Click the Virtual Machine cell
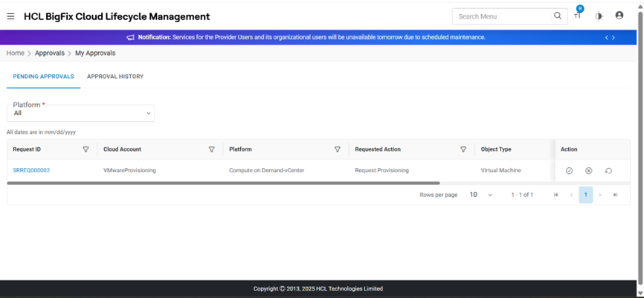 [500, 170]
